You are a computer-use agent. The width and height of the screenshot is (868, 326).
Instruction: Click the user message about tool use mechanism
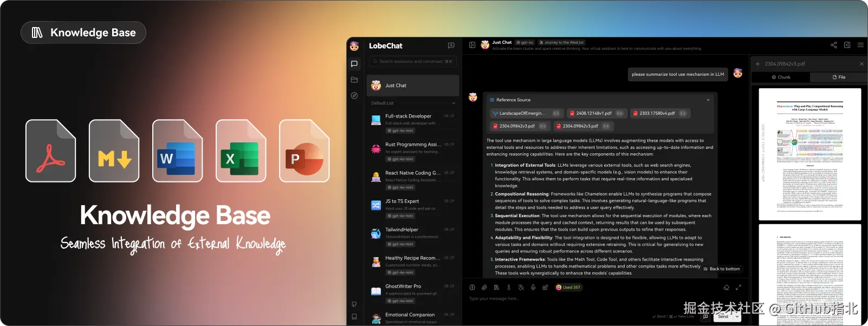coord(678,75)
